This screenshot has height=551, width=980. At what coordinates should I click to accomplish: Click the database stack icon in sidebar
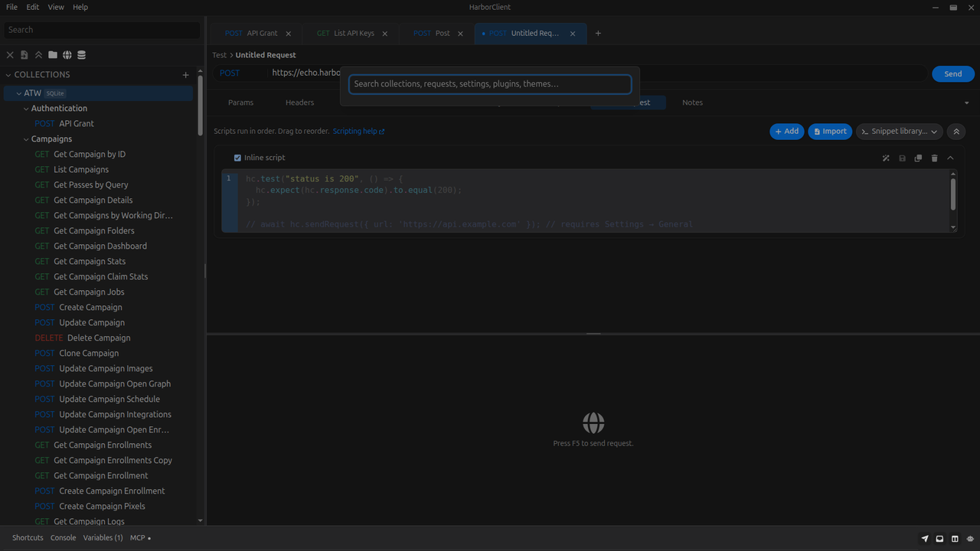pyautogui.click(x=82, y=55)
